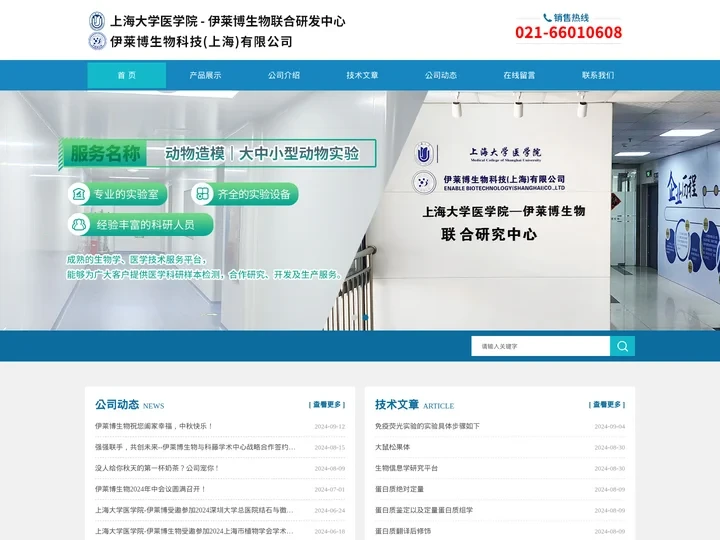720x540 pixels.
Task: Open the 联系我们 navigation item
Action: (x=598, y=75)
